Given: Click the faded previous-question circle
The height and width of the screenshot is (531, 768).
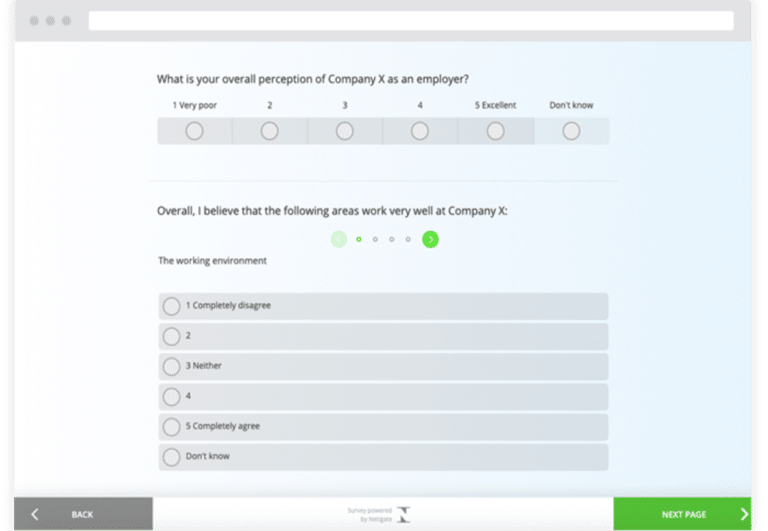Looking at the screenshot, I should (x=339, y=239).
